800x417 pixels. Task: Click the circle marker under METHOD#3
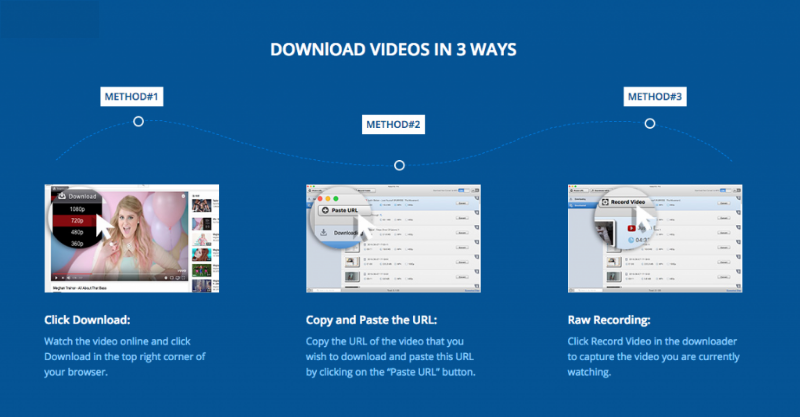650,123
